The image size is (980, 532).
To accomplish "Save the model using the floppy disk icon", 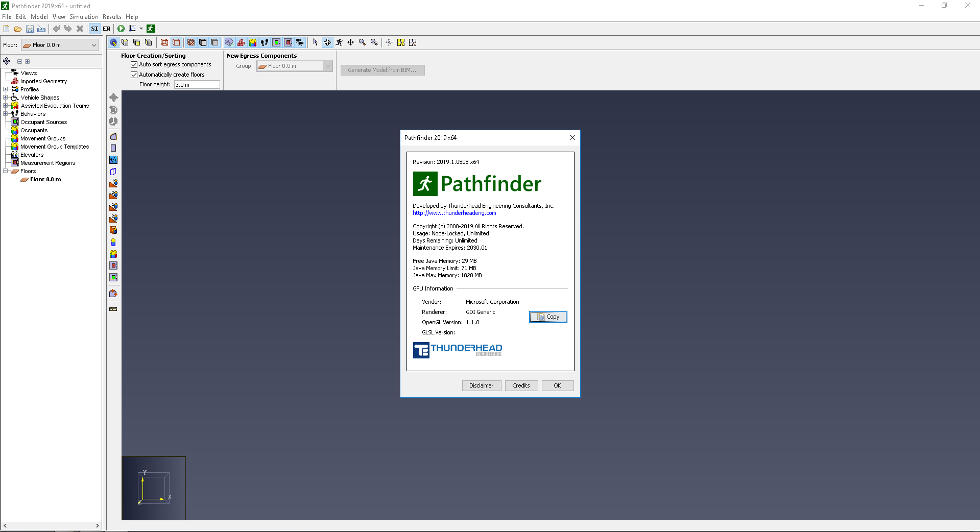I will [x=30, y=29].
